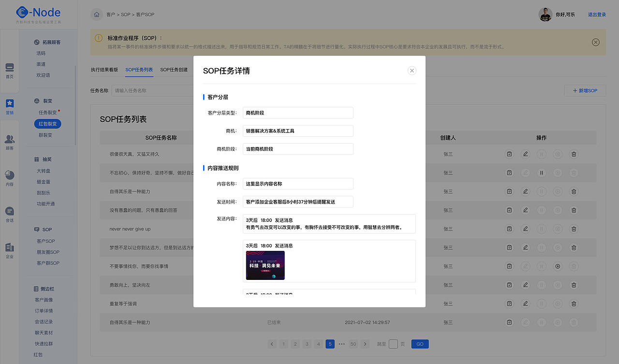The image size is (619, 364).
Task: Click the 跳至 page number input field
Action: [x=393, y=344]
